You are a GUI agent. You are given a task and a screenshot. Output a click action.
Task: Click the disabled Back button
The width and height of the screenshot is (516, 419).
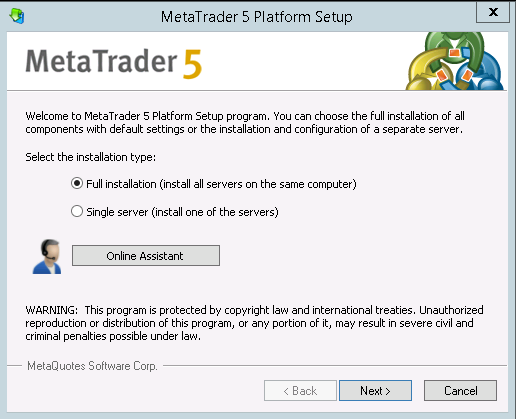300,390
